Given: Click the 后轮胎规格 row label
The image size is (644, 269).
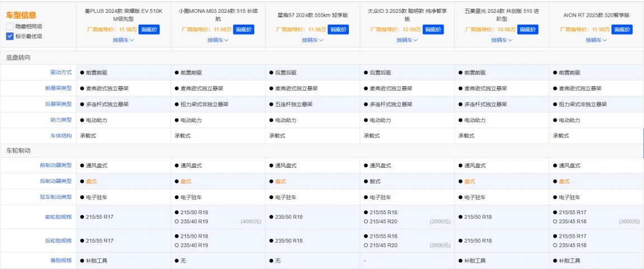Looking at the screenshot, I should click(58, 240).
